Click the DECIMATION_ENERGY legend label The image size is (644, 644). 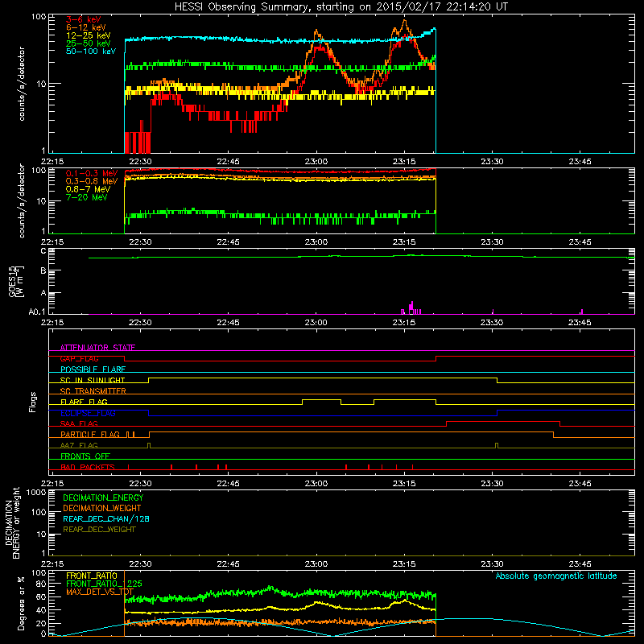103,497
